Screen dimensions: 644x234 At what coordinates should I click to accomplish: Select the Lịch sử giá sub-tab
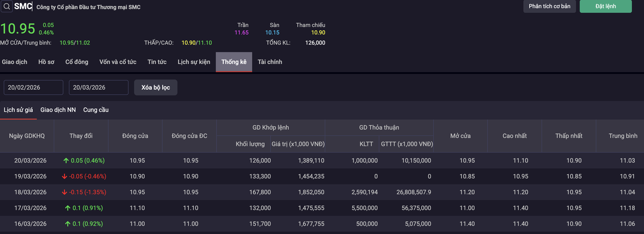pyautogui.click(x=18, y=110)
